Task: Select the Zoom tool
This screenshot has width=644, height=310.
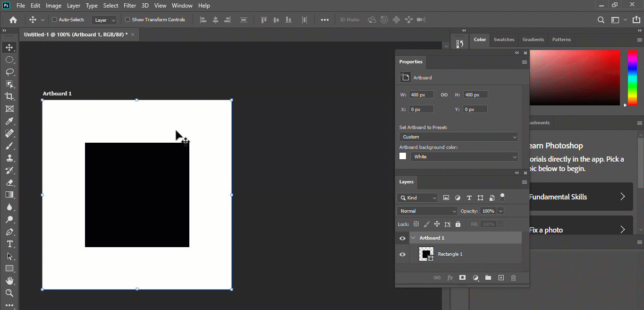Action: pos(9,293)
